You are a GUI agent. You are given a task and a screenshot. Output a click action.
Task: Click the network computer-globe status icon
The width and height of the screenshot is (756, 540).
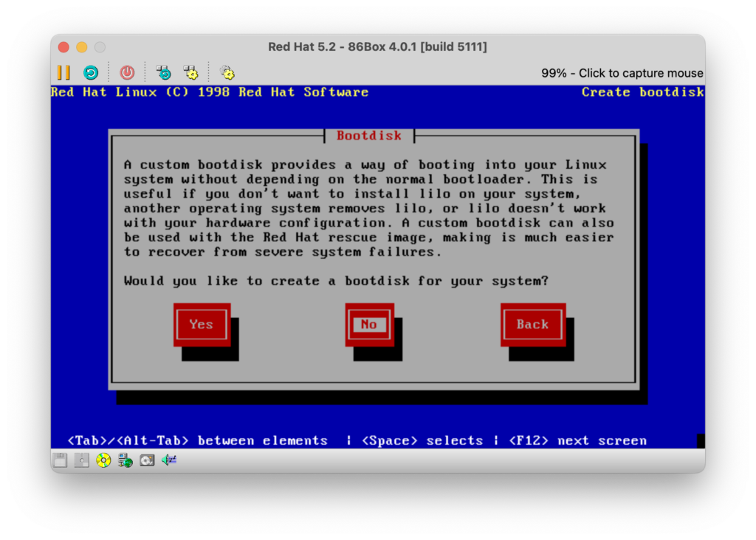[x=126, y=460]
